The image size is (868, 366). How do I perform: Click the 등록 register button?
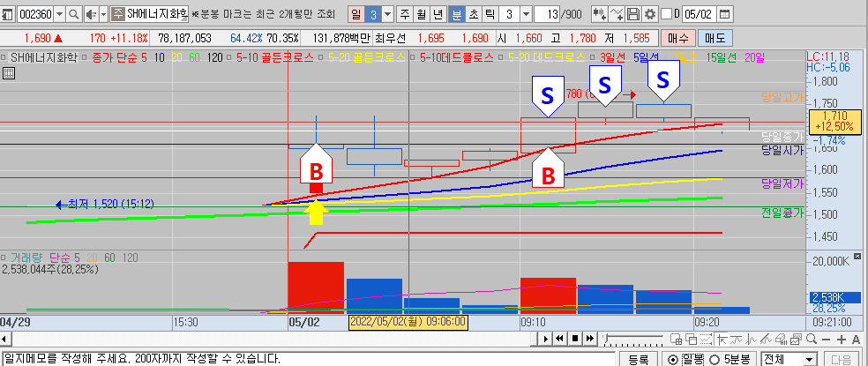639,359
